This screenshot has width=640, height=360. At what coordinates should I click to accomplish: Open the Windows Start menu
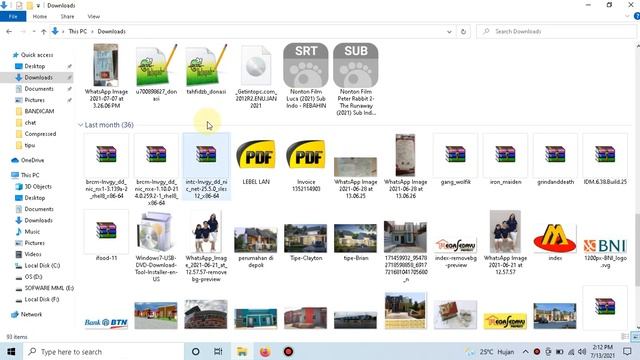coord(11,352)
